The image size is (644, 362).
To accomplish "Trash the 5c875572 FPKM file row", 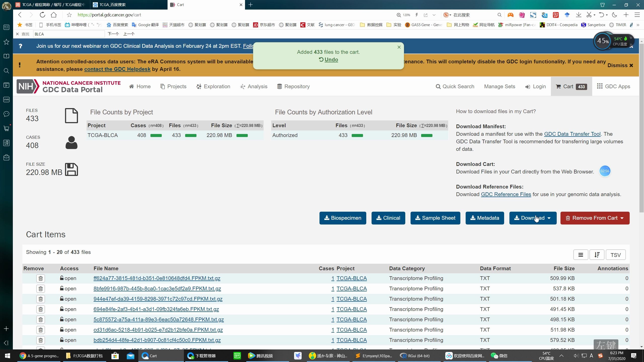I will (41, 320).
